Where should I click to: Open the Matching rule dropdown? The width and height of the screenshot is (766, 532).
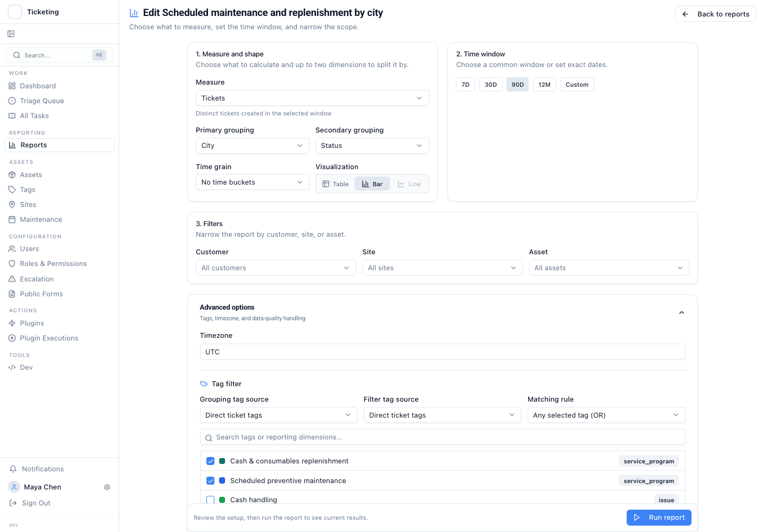click(x=606, y=415)
